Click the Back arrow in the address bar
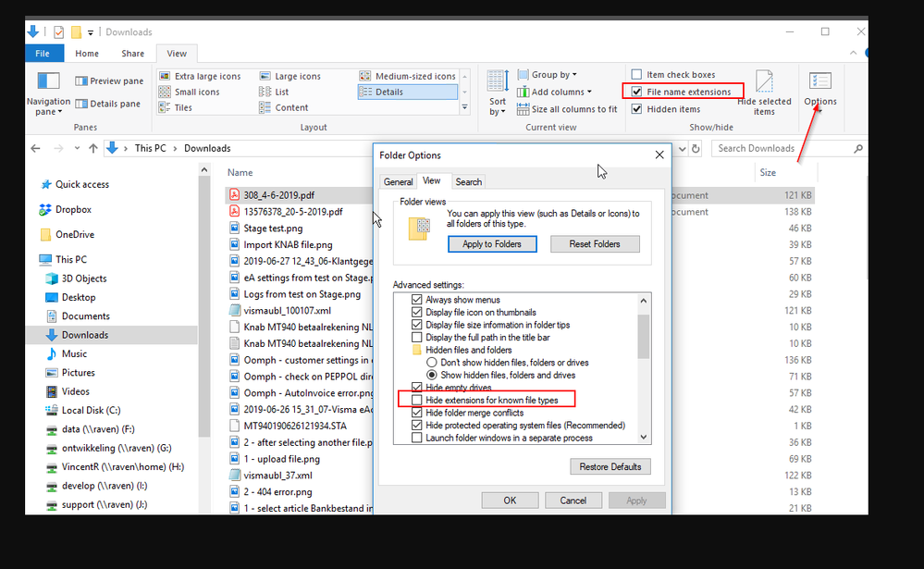This screenshot has height=569, width=924. 35,149
